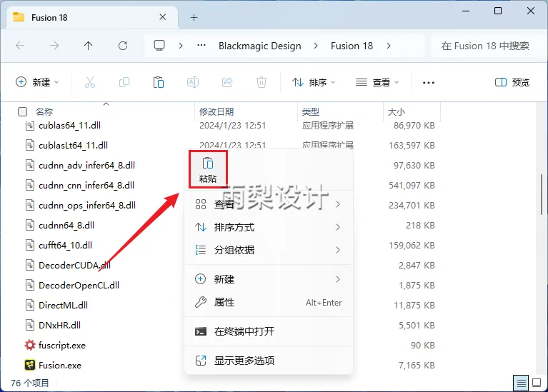
Task: Open the 新建 submenu in context menu
Action: click(x=269, y=279)
